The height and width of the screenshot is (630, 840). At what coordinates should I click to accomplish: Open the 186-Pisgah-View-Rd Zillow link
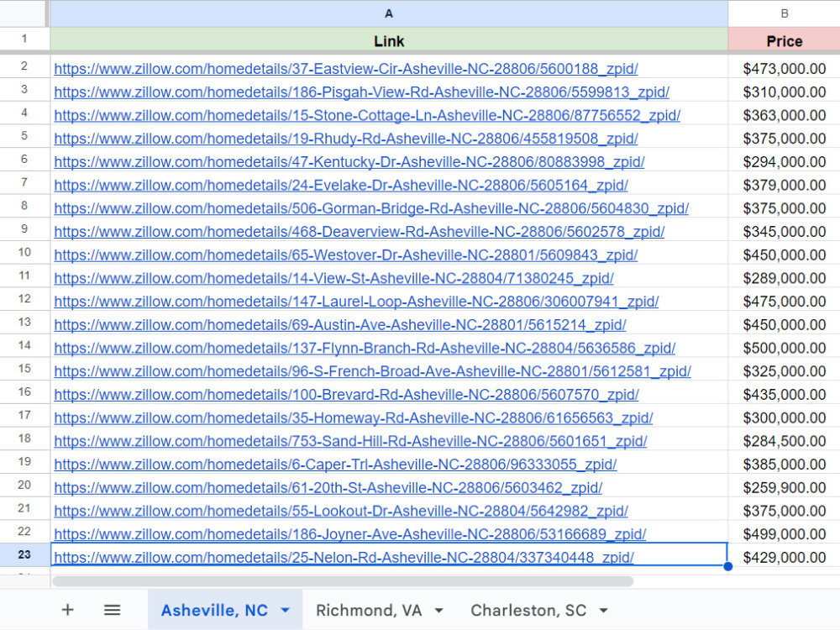coord(361,92)
